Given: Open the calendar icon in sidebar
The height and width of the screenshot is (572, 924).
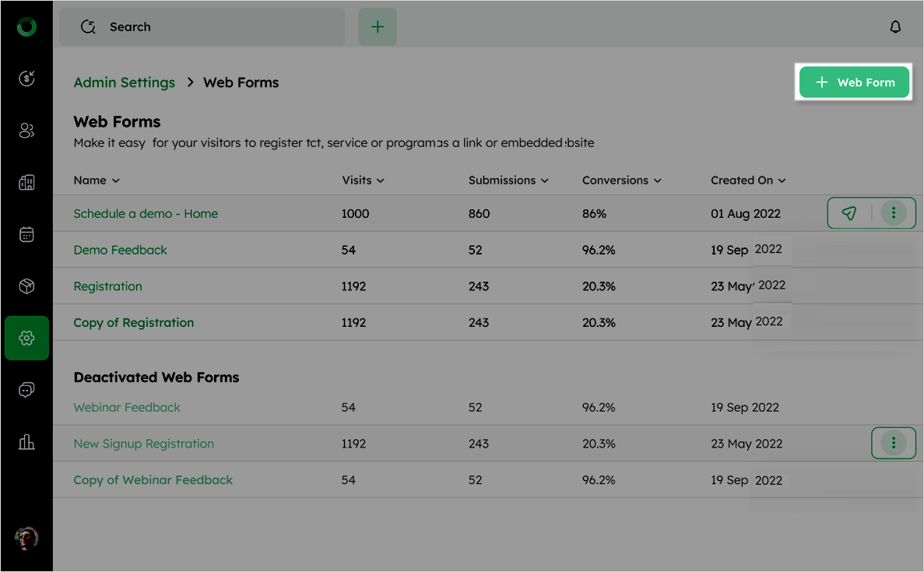Looking at the screenshot, I should click(x=27, y=234).
